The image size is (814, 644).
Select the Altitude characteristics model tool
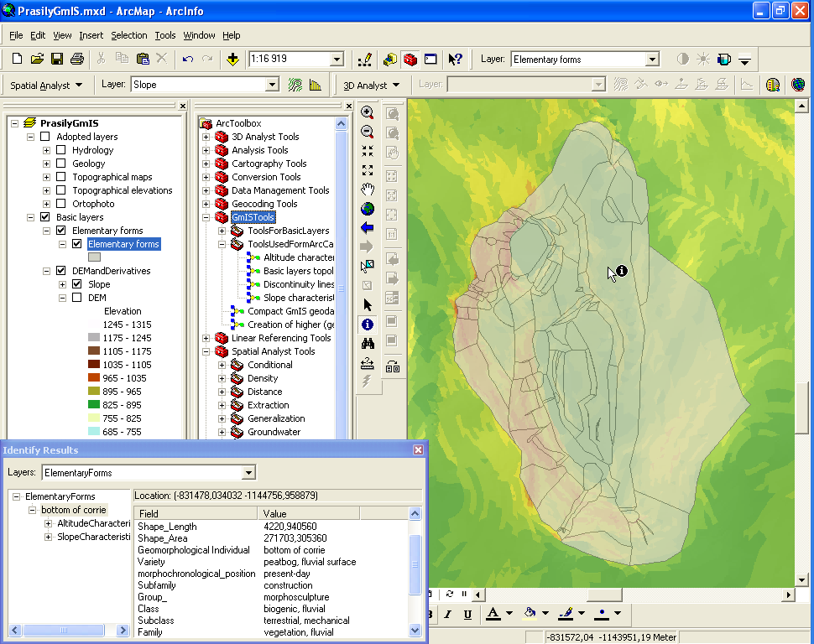pos(290,257)
